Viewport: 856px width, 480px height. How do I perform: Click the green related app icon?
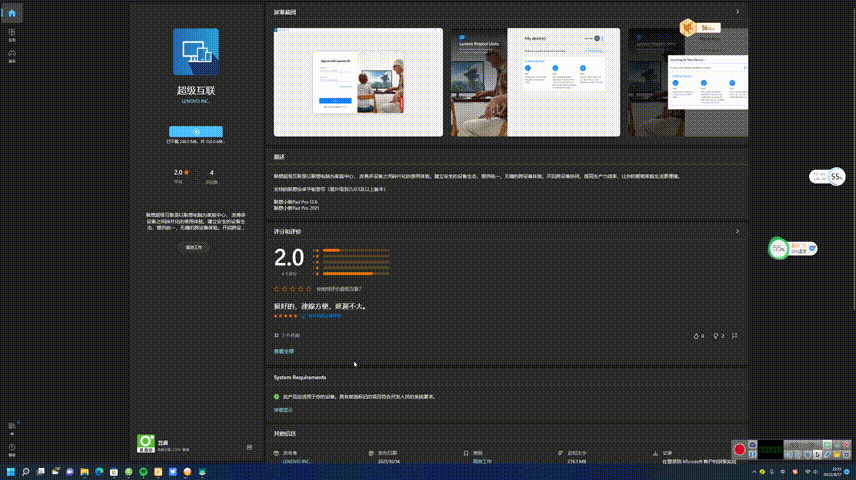click(146, 444)
